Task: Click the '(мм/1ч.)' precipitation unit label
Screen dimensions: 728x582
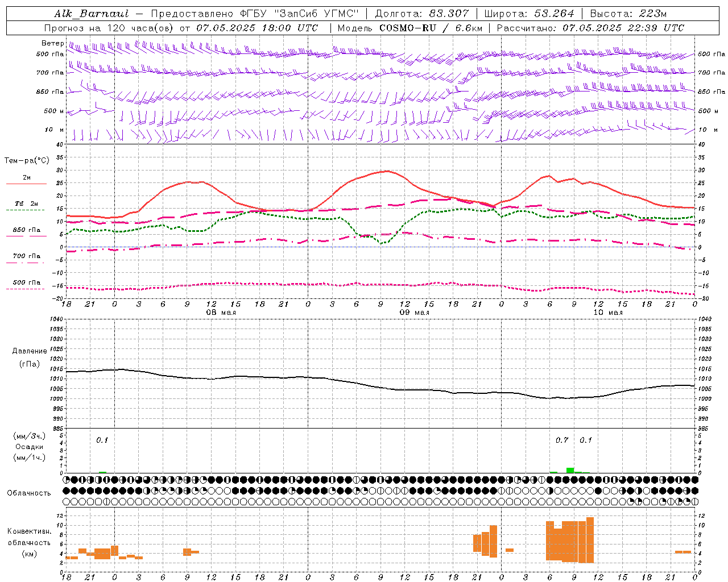Action: 30,458
